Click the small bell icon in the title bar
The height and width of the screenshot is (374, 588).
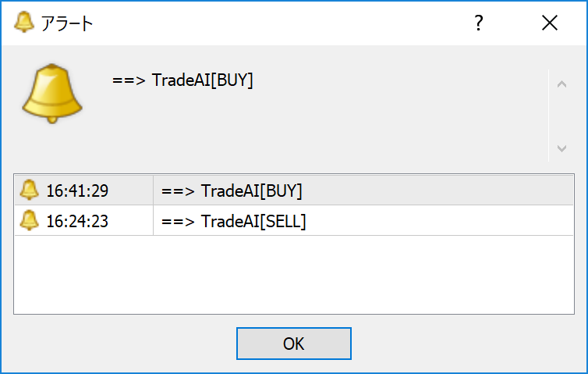pyautogui.click(x=24, y=23)
